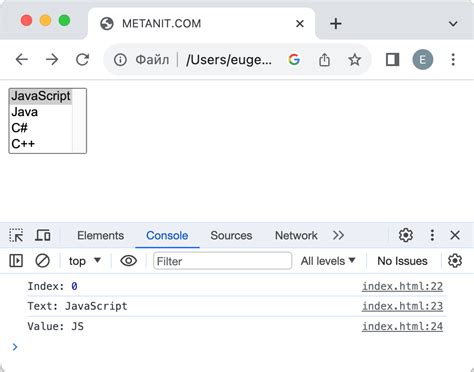Go back with the browser back arrow
This screenshot has width=474, height=372.
tap(22, 60)
